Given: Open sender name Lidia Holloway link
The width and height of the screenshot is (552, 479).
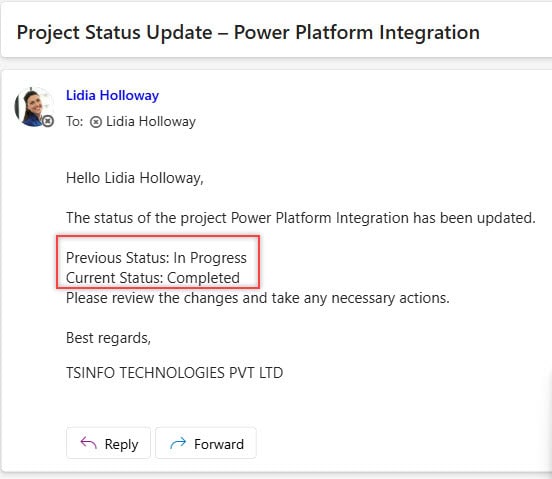Looking at the screenshot, I should (112, 95).
